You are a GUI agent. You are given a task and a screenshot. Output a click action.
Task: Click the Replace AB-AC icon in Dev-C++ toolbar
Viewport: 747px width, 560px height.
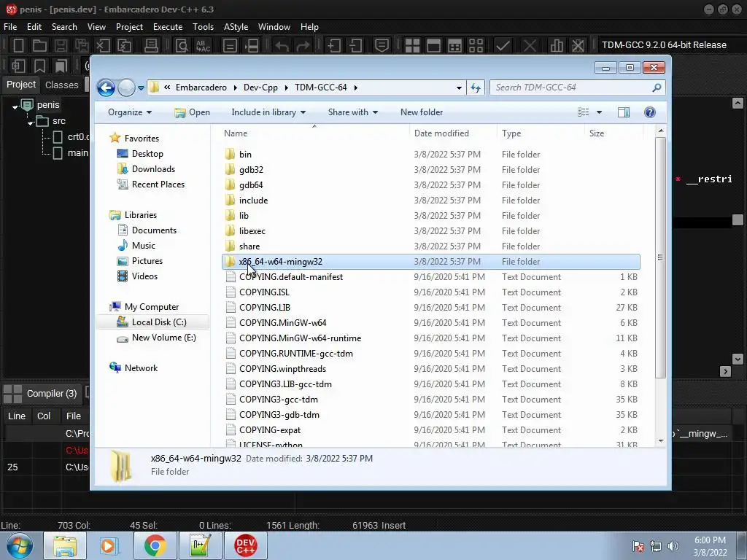tap(204, 45)
